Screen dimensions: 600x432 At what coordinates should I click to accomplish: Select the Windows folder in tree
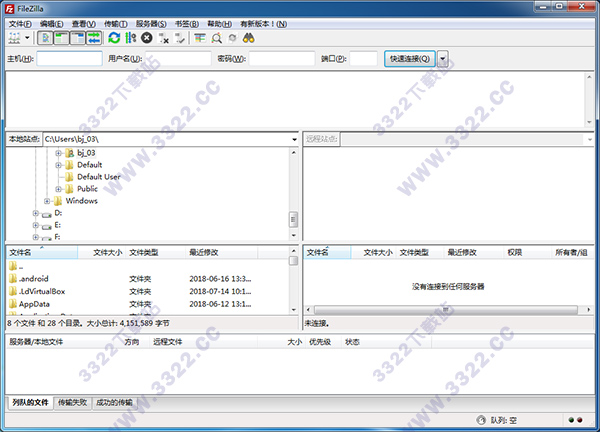[x=82, y=201]
